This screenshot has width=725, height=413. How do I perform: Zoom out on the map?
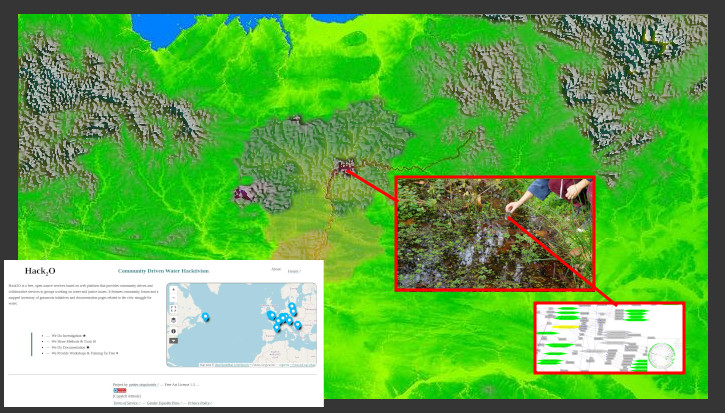pyautogui.click(x=173, y=299)
